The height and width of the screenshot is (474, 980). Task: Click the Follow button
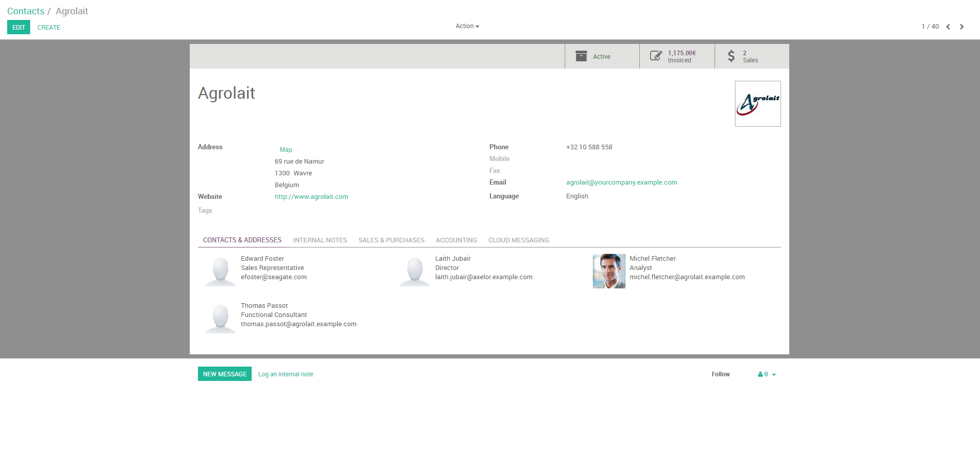(720, 374)
